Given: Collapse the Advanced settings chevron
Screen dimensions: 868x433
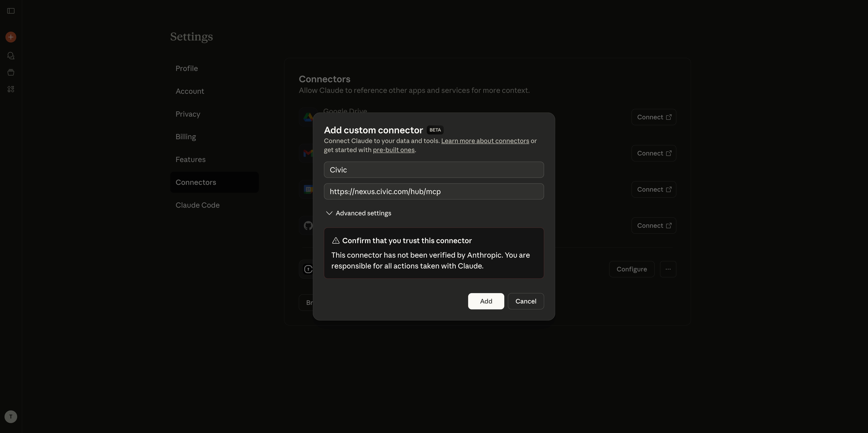Looking at the screenshot, I should [329, 213].
